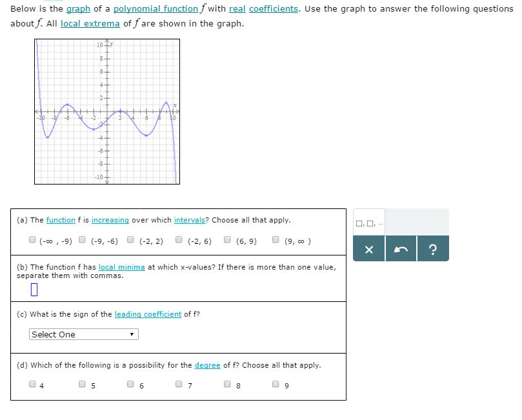
Task: Select the (-2, 2) interval checkbox
Action: (130, 239)
